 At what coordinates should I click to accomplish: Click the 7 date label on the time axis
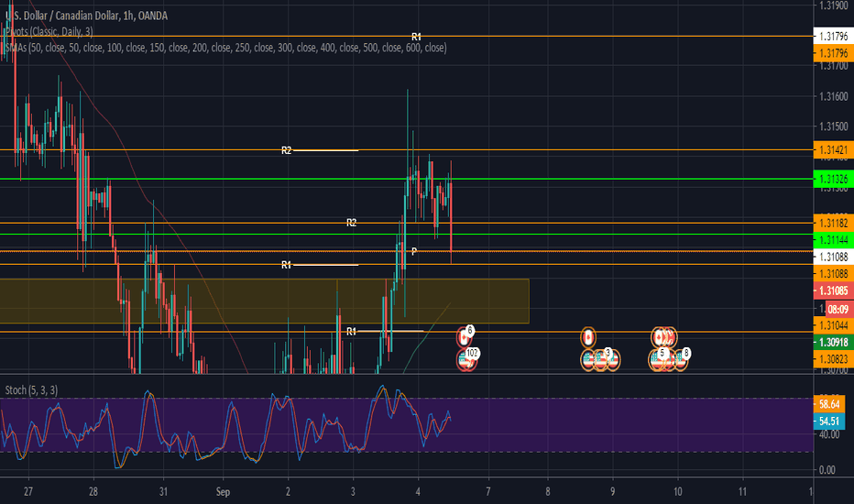pyautogui.click(x=488, y=492)
